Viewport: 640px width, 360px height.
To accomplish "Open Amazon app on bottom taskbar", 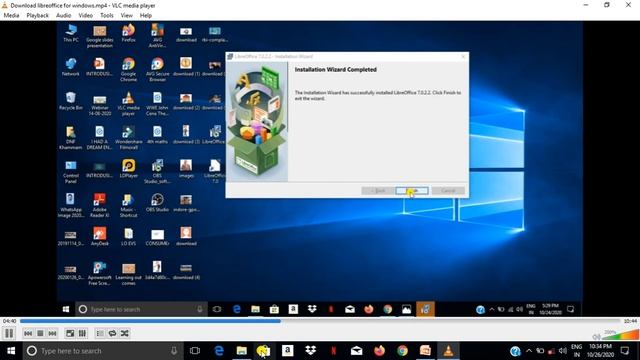I will click(x=287, y=351).
